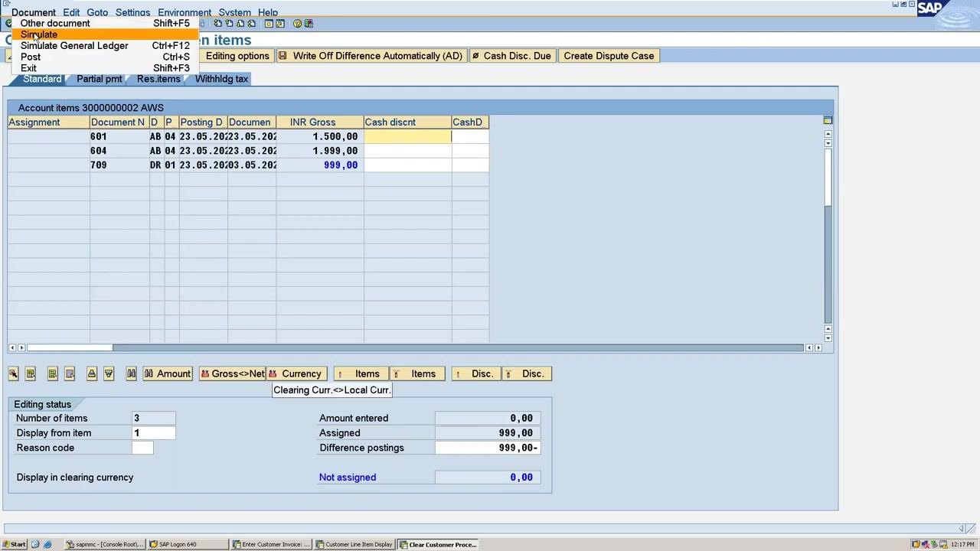
Task: Click Post in the Document menu
Action: point(105,57)
